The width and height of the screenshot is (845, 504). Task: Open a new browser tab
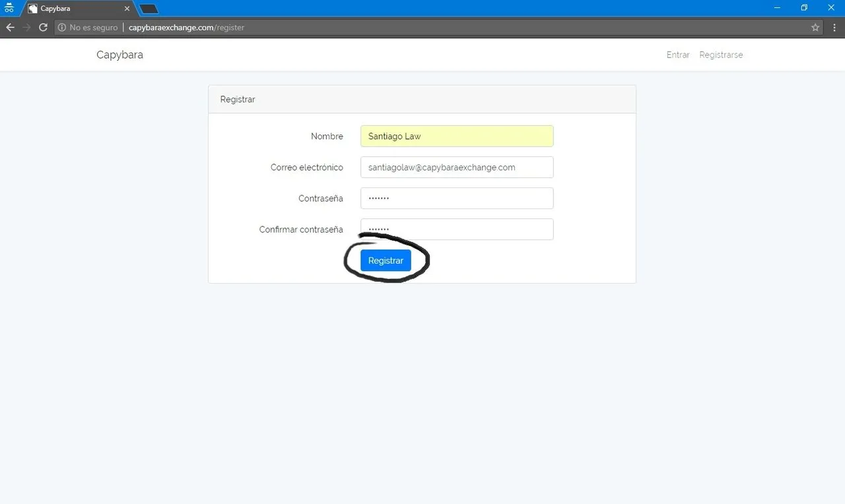pos(149,9)
